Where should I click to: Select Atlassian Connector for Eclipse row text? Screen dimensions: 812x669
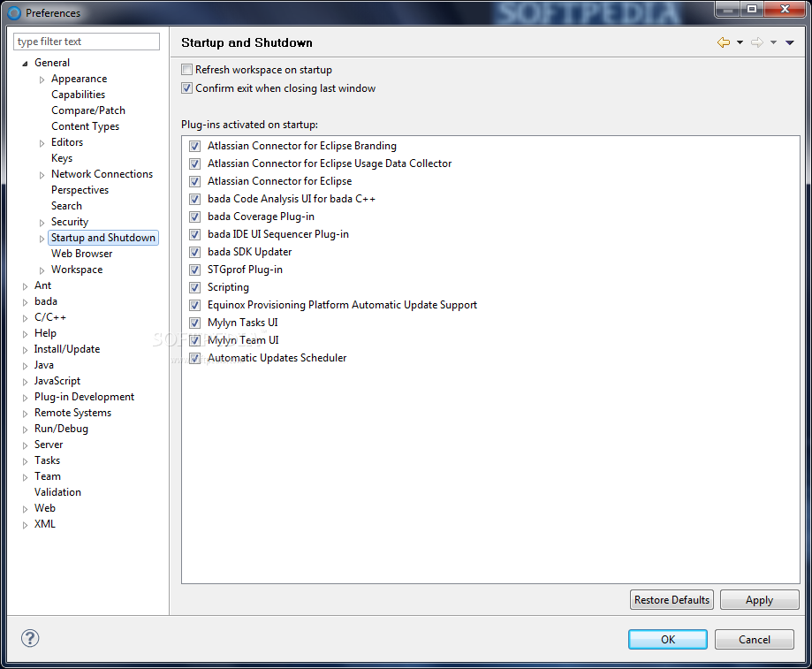tap(279, 181)
